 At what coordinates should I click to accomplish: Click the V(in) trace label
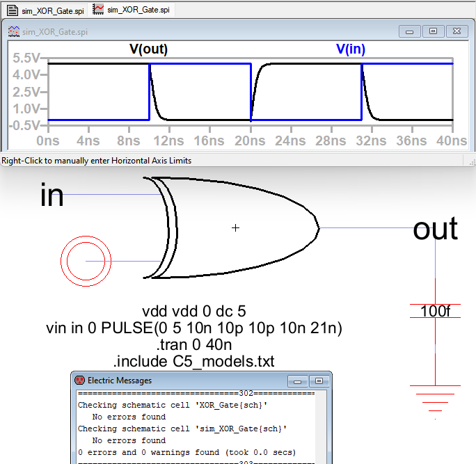click(x=351, y=49)
